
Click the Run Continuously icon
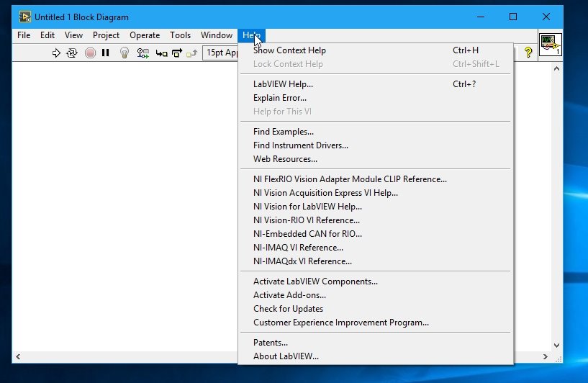coord(72,53)
